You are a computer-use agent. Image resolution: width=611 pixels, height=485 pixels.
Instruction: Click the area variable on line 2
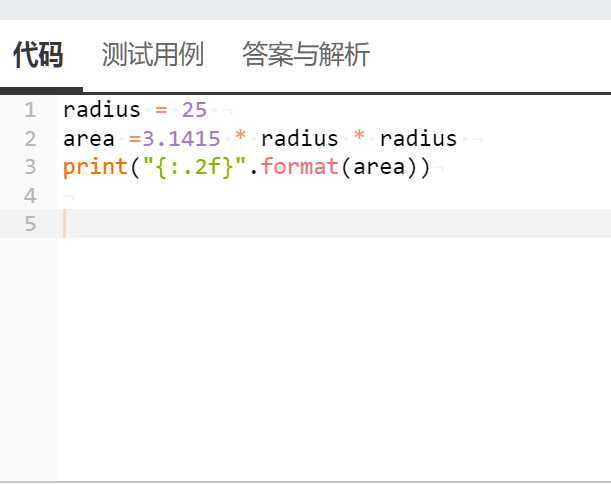click(89, 139)
